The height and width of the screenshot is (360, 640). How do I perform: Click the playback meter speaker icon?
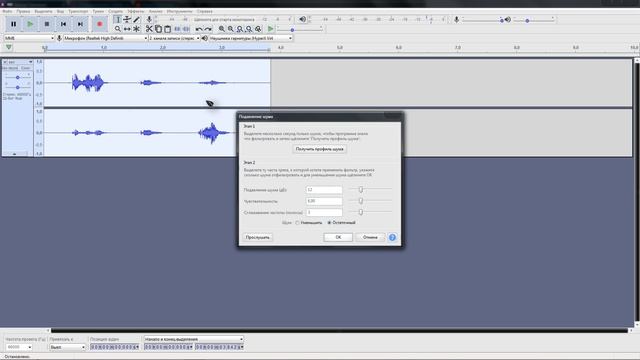tap(302, 19)
